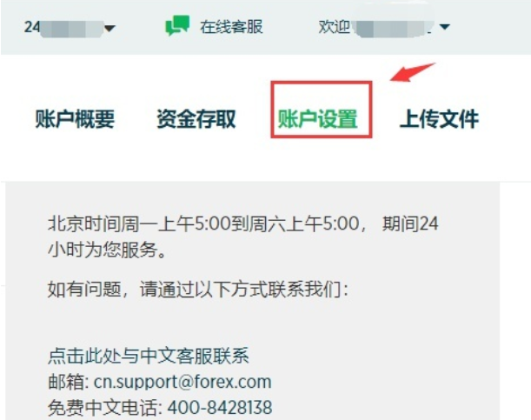Click the red arrow annotation
The height and width of the screenshot is (420, 531).
(x=413, y=72)
